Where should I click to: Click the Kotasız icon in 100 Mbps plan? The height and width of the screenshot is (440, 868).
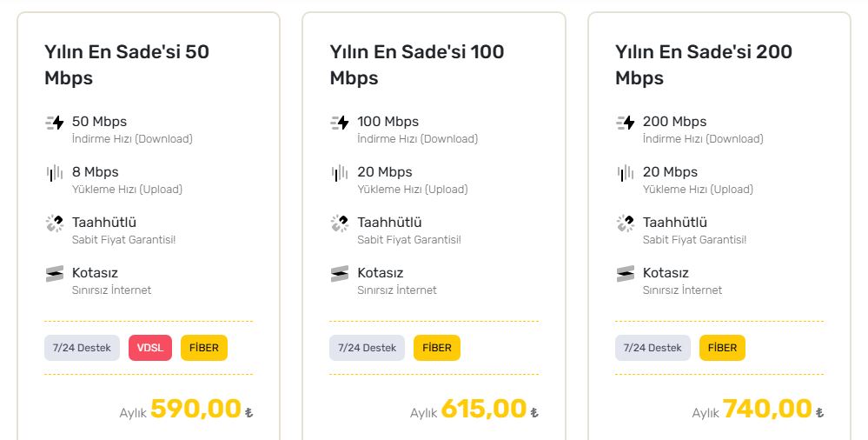click(340, 274)
